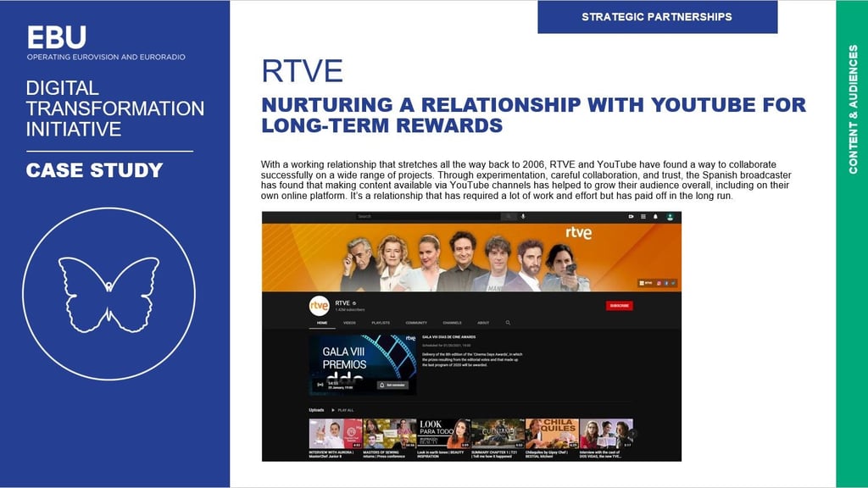
Task: Click the red SUBSCRIBE button
Action: [619, 305]
